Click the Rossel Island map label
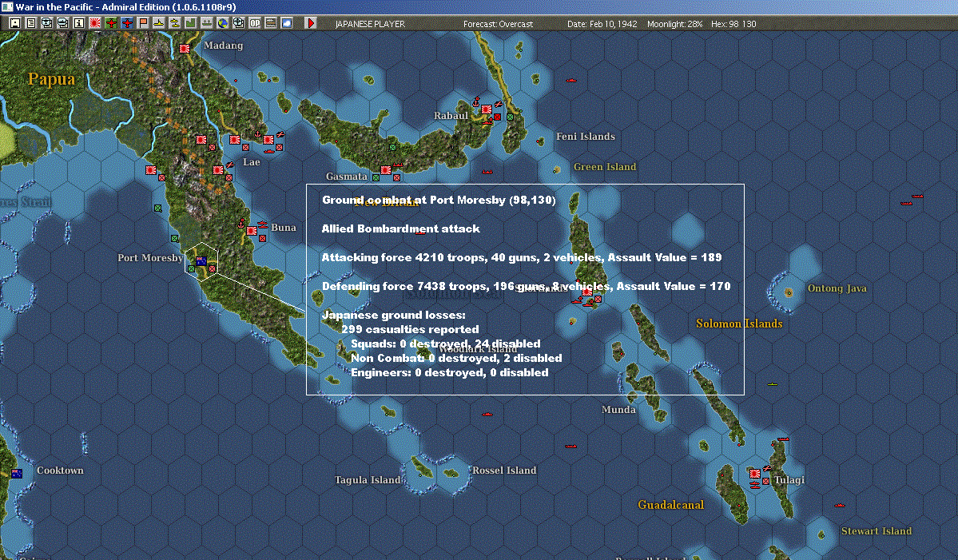 [x=504, y=471]
